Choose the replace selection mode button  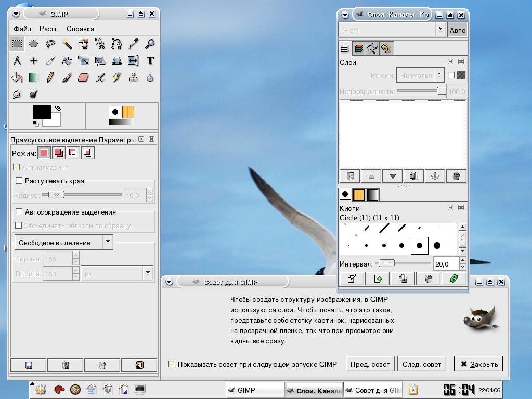[44, 153]
